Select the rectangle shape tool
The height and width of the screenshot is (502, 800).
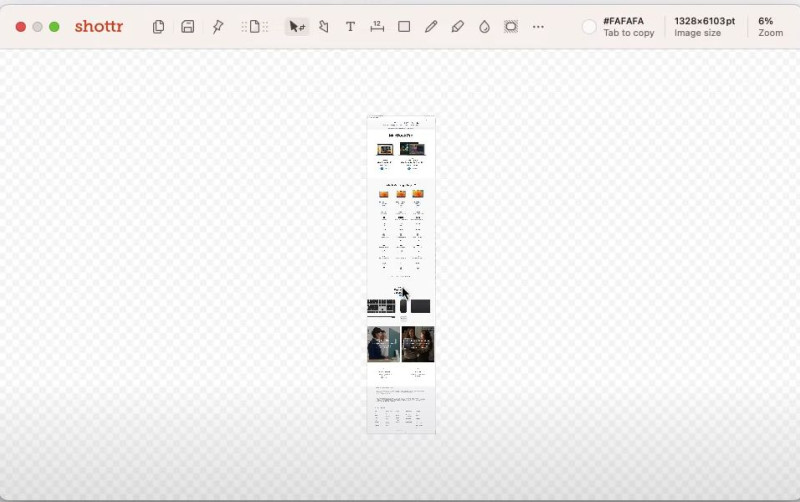[x=404, y=27]
